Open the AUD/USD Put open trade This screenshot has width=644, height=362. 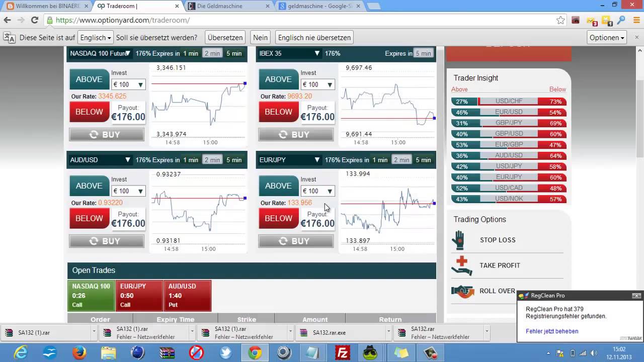pos(188,296)
